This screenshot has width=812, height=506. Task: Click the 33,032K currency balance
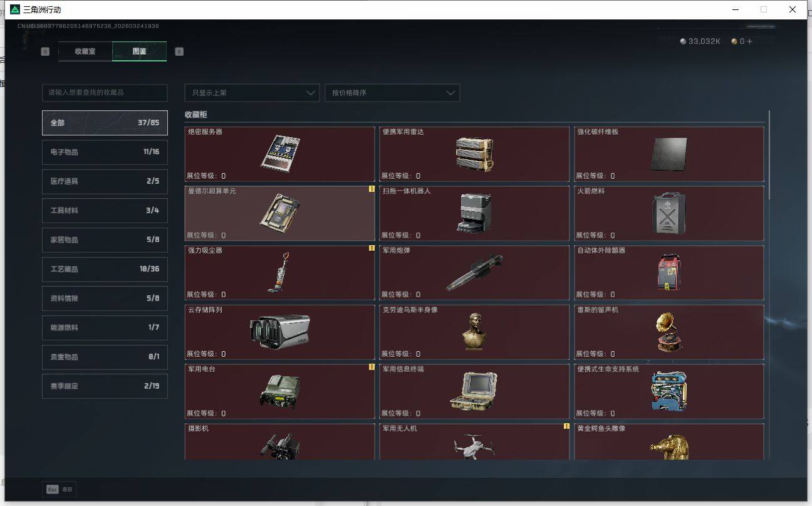click(700, 41)
